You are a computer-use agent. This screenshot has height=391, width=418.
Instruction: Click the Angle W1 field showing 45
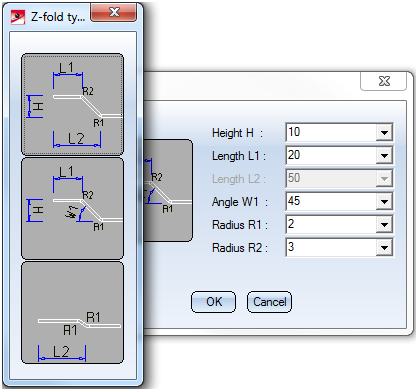(x=331, y=202)
